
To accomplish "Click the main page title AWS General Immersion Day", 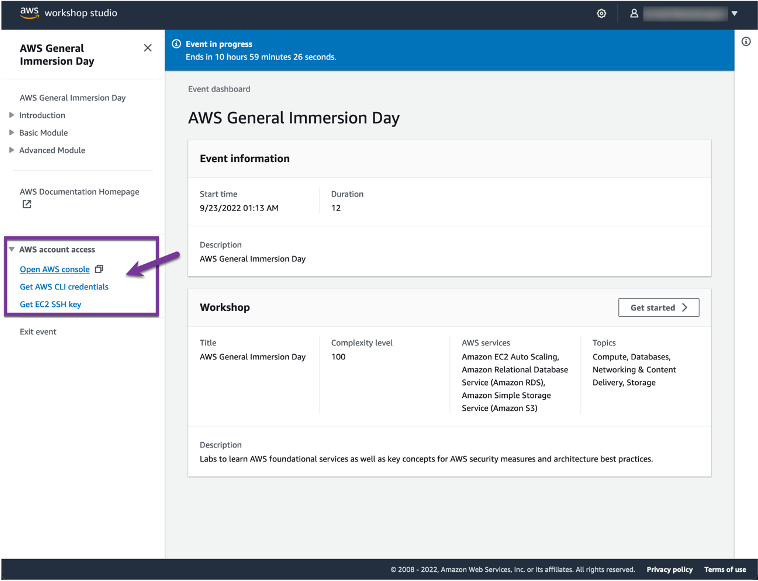I will coord(294,118).
